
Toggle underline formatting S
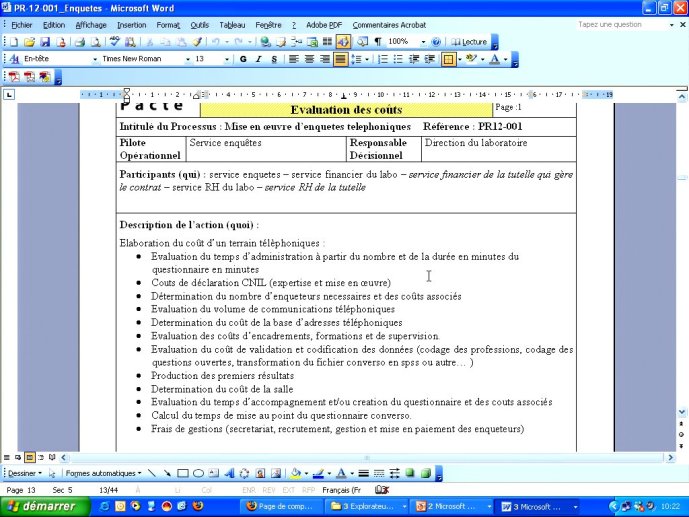coord(274,59)
